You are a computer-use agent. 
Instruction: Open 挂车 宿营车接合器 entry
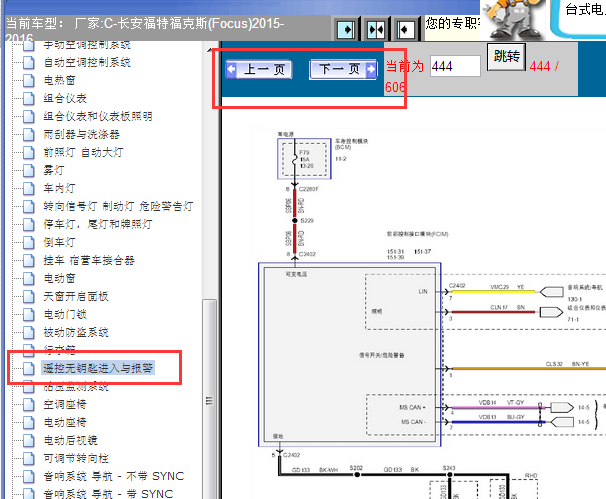click(89, 260)
